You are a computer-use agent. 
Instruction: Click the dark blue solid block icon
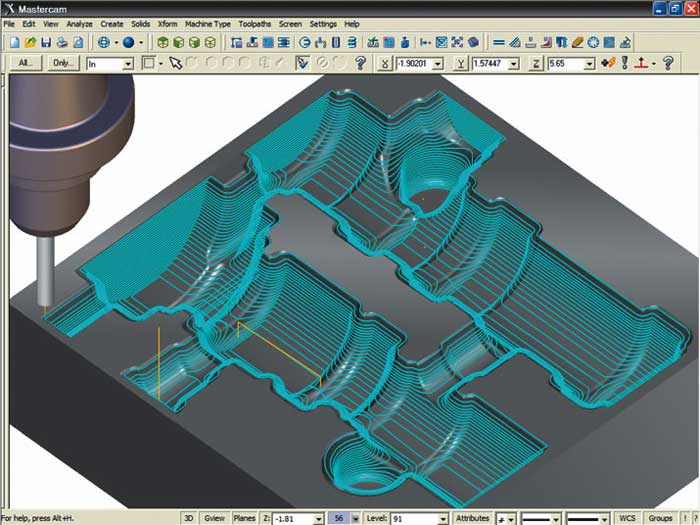coord(473,42)
